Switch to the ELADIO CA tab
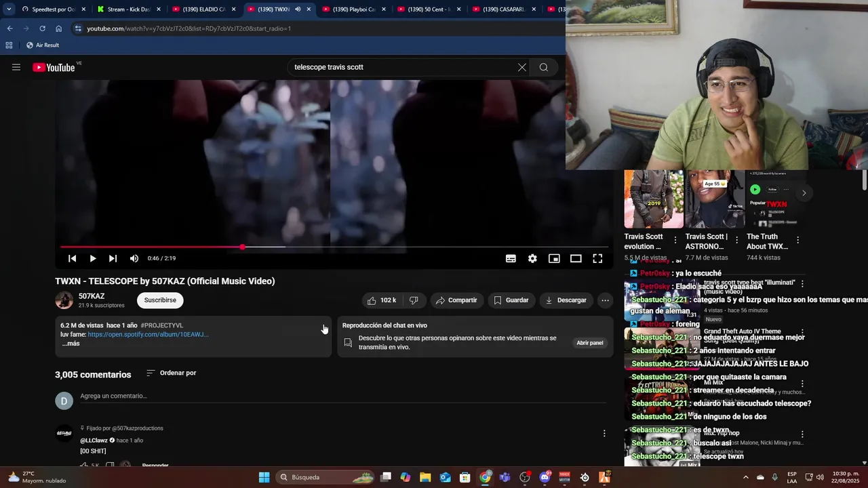Screen dimensions: 868x488 203,9
